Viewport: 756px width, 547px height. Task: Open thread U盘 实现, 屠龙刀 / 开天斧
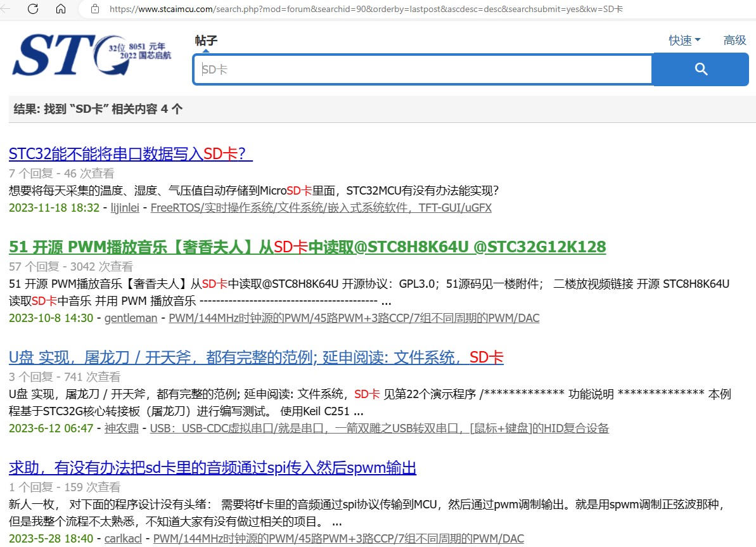pos(256,357)
